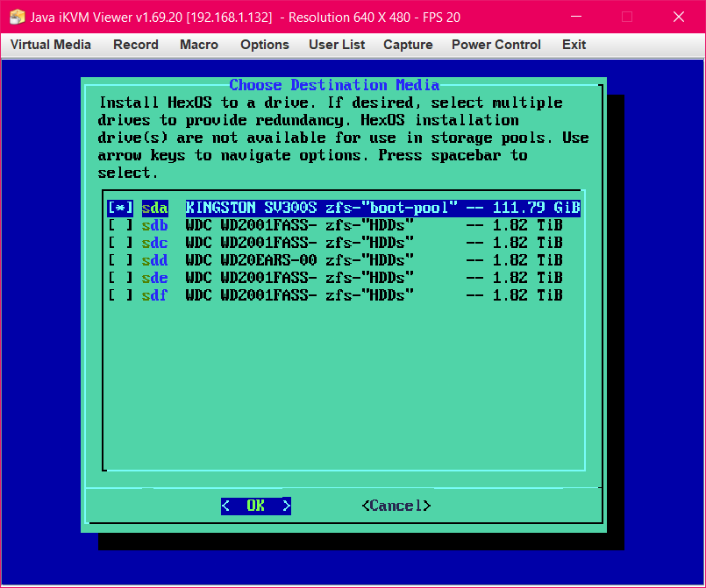The image size is (706, 588).
Task: Click the sdf device name
Action: tap(155, 295)
